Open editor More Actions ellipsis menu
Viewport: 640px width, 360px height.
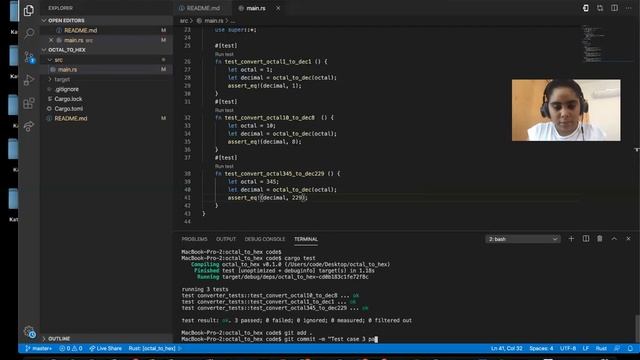click(x=629, y=8)
